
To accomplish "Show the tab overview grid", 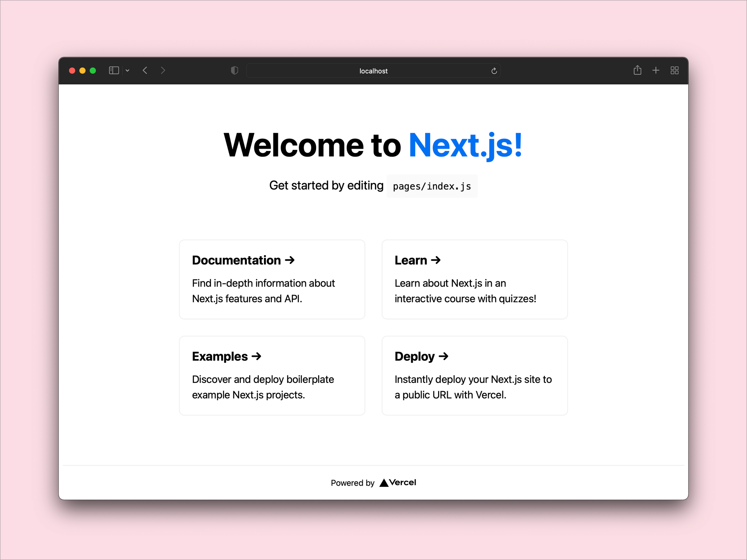I will coord(674,70).
